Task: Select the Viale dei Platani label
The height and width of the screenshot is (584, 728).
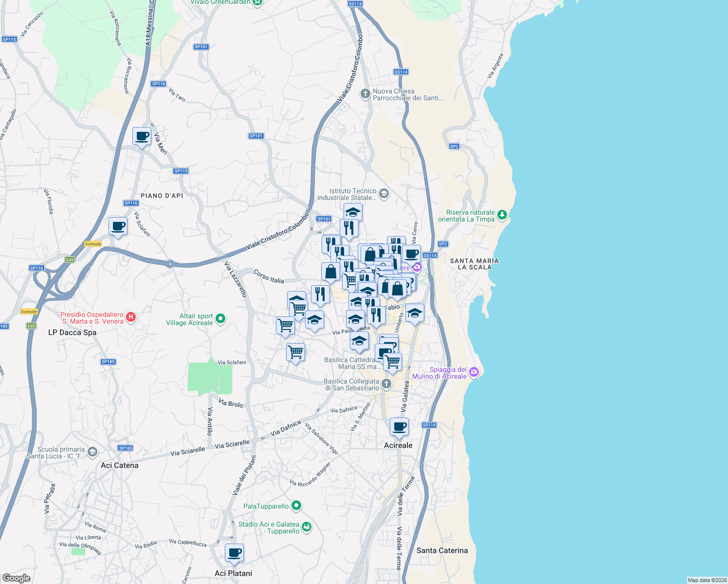Action: point(244,475)
